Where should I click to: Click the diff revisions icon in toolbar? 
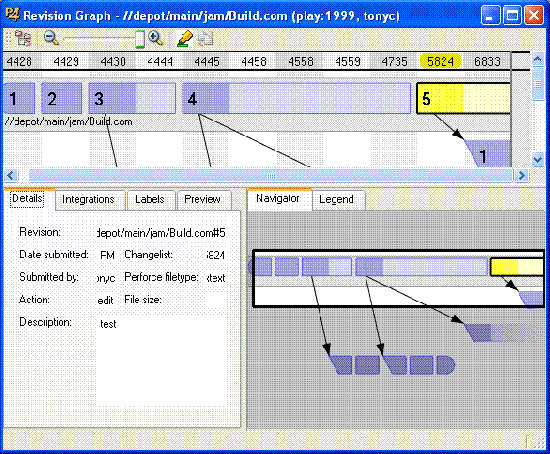point(206,39)
